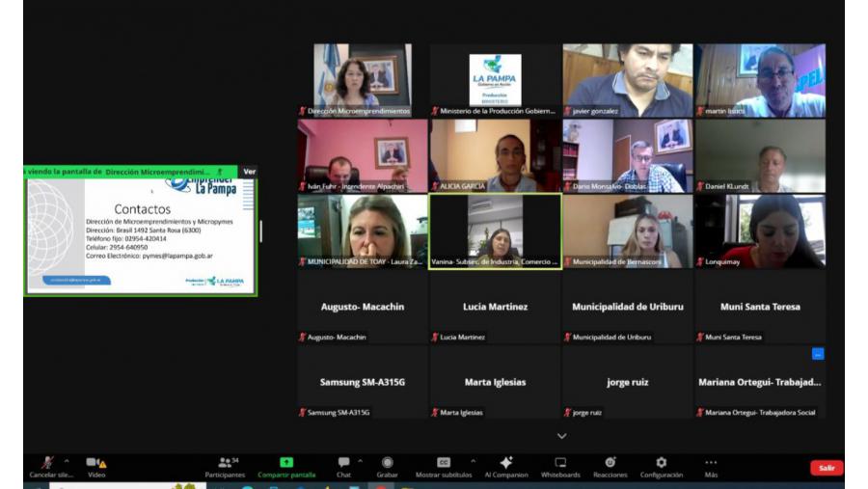Click the blue more-options button on Mariana Ortegui tile
This screenshot has height=489, width=868.
point(818,354)
